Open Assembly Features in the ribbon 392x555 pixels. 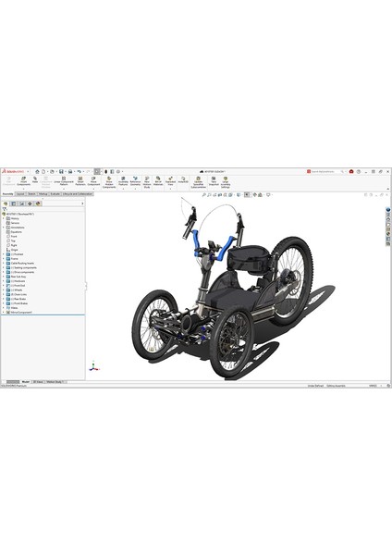(123, 181)
